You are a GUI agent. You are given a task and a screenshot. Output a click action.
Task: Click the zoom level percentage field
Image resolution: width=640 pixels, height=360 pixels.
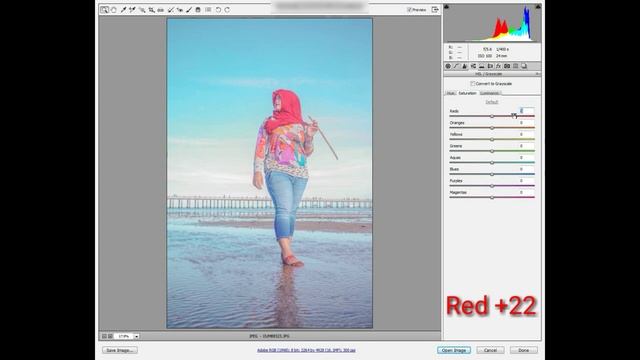[124, 336]
